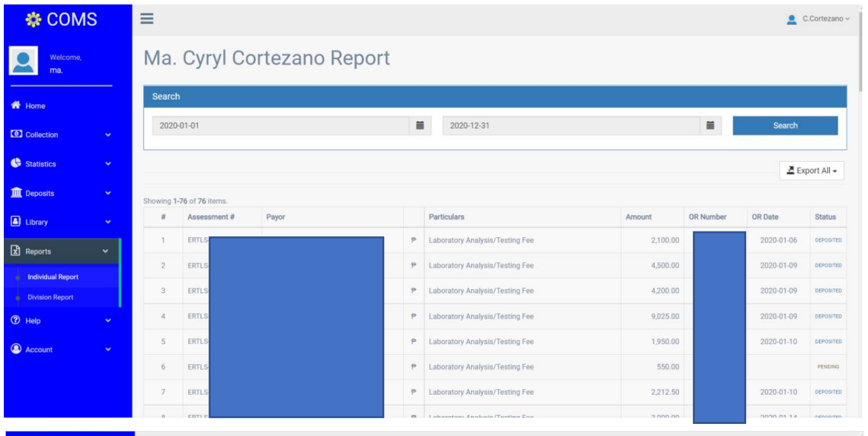868x436 pixels.
Task: Expand the Help sidebar menu
Action: [x=62, y=319]
